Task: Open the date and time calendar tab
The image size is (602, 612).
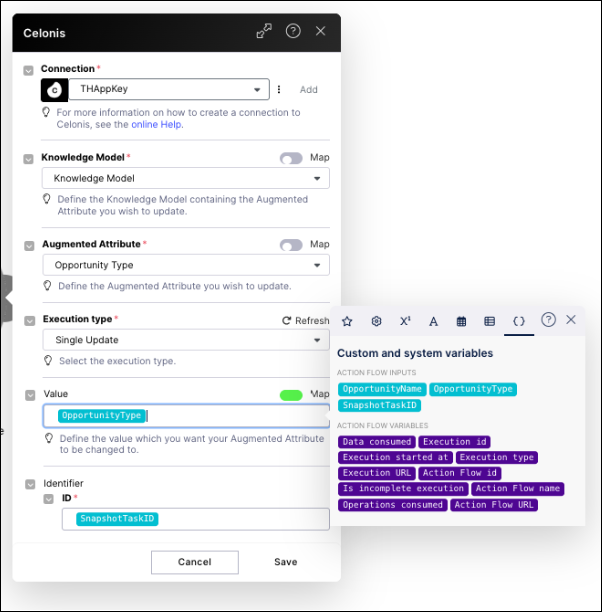Action: click(461, 321)
